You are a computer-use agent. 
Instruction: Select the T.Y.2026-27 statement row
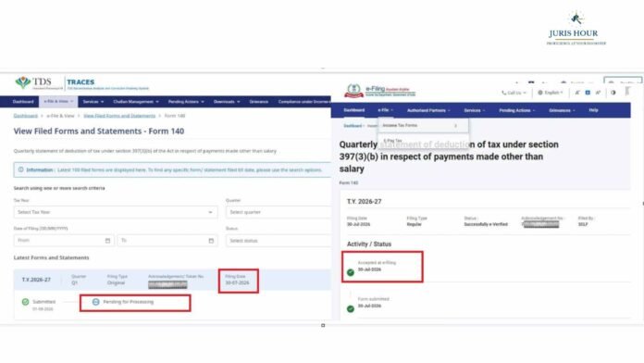[172, 280]
